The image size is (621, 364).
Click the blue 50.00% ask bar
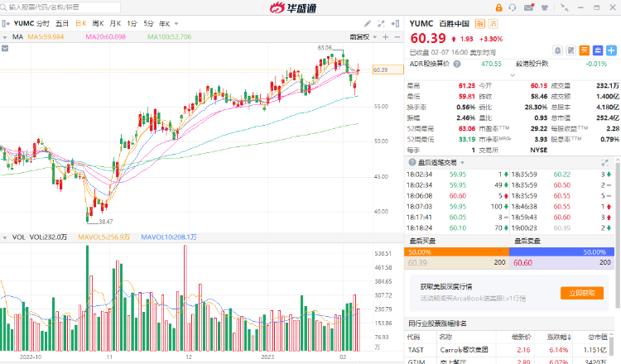561,251
